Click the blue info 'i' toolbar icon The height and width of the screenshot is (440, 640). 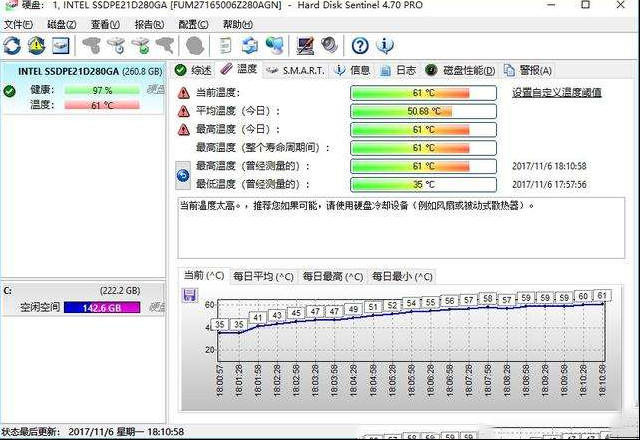pyautogui.click(x=385, y=45)
